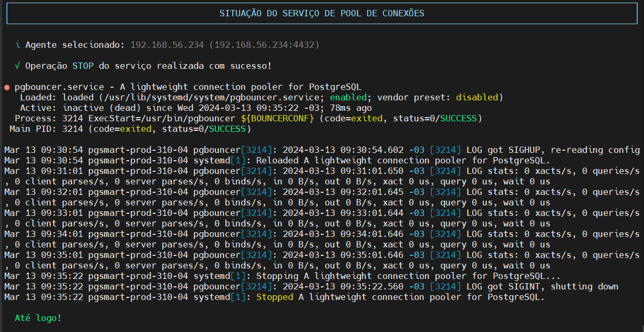Click the "Active:" label
644x332 pixels.
point(38,108)
